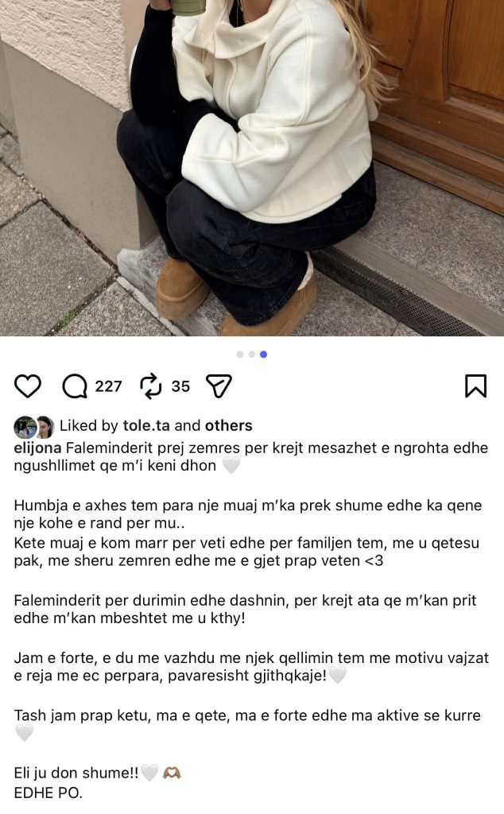
Task: Tap the repost arrows icon
Action: 152,386
